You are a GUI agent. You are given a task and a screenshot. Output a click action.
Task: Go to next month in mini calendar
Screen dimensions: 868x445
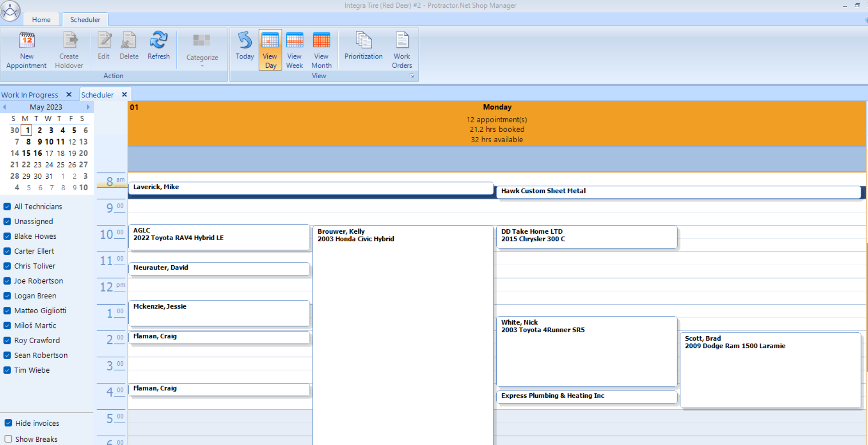pyautogui.click(x=88, y=107)
